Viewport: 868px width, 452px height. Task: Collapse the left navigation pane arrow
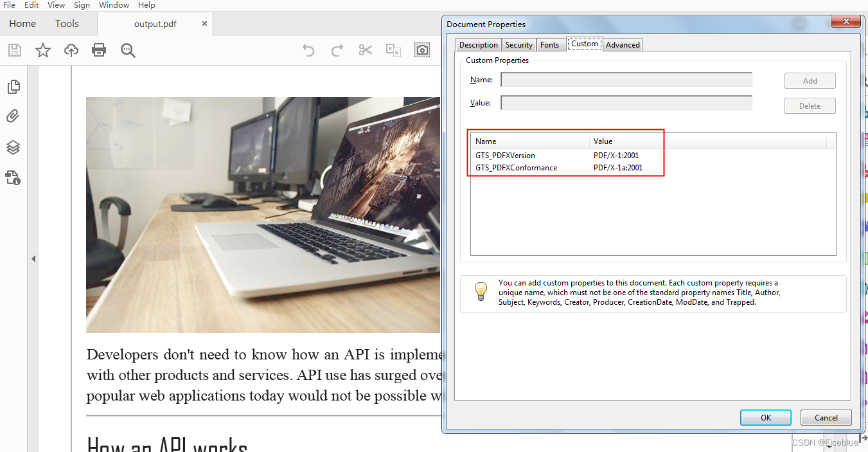[x=33, y=259]
